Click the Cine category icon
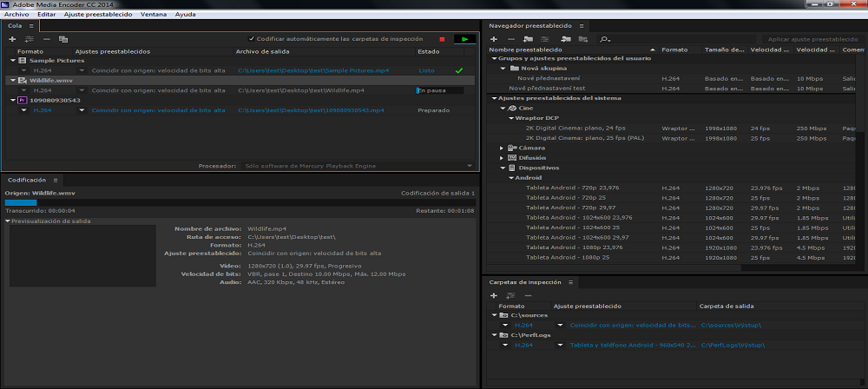 click(512, 108)
